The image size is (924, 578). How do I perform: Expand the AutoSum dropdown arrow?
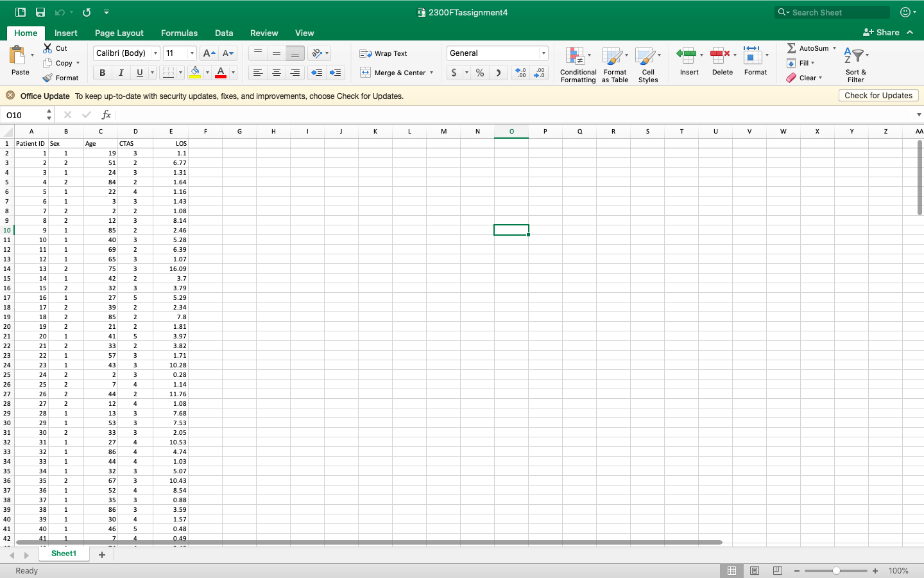click(834, 48)
